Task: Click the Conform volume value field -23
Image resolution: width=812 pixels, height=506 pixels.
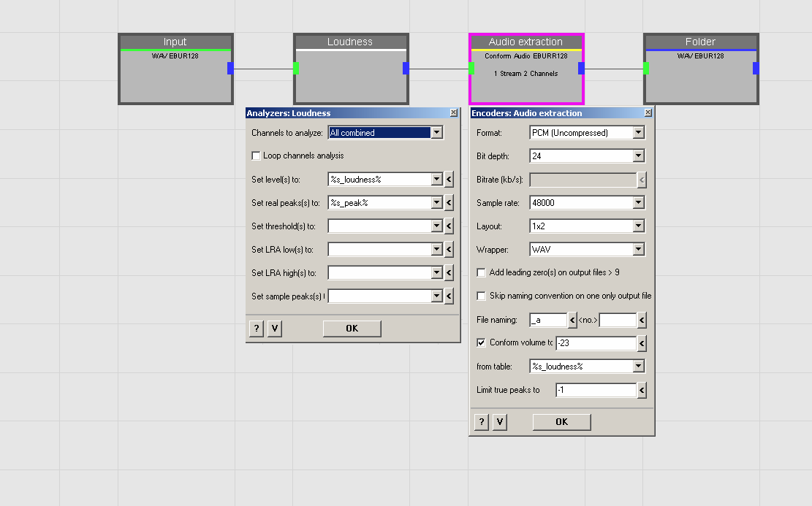Action: pos(596,343)
